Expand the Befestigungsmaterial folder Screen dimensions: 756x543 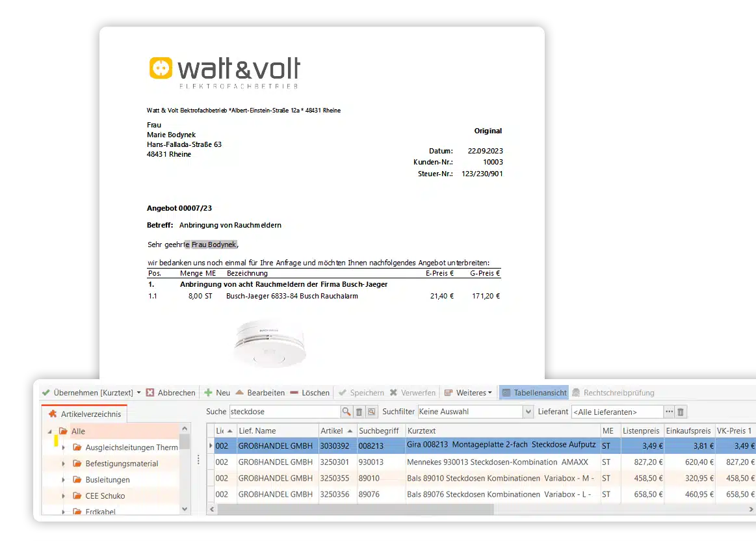tap(63, 464)
